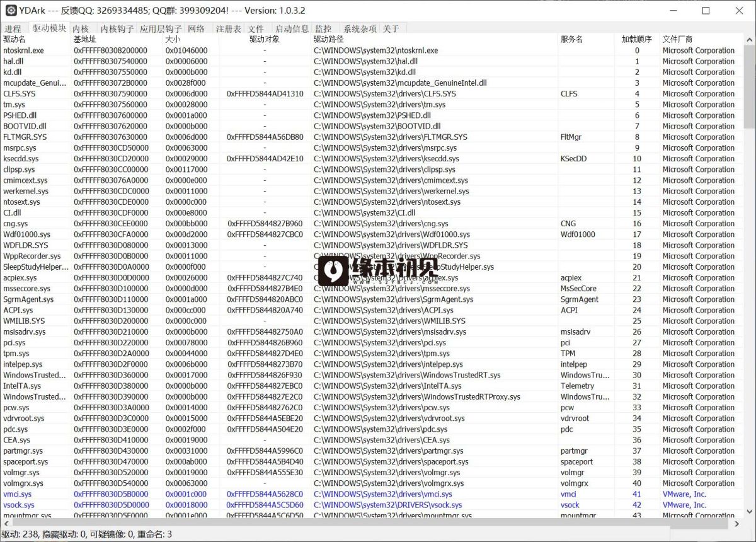Select the PSHED.dll driver name

pyautogui.click(x=20, y=115)
